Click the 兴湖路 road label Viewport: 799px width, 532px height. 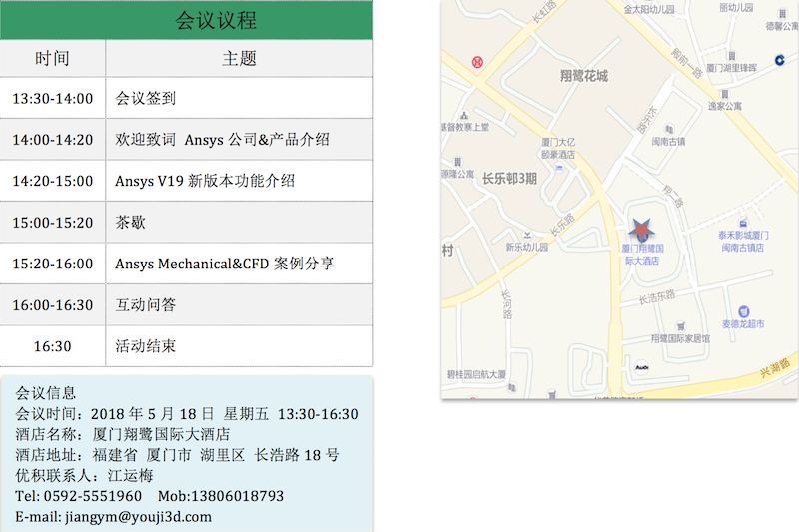[775, 367]
